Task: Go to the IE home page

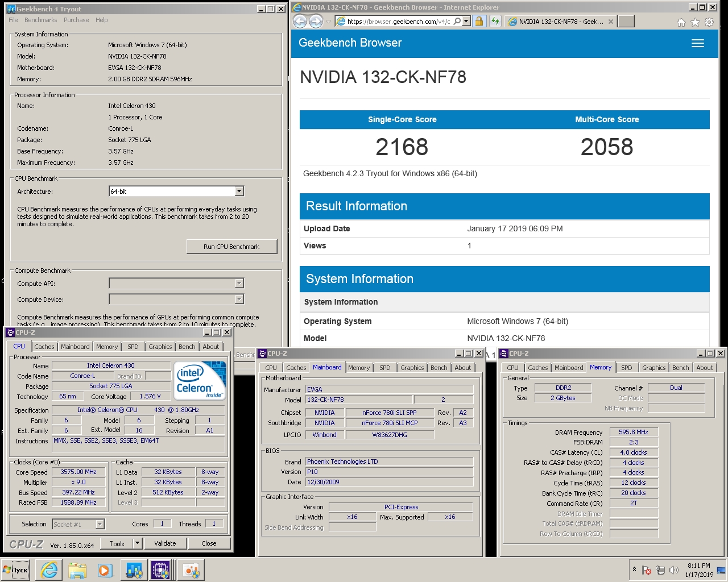Action: [681, 22]
